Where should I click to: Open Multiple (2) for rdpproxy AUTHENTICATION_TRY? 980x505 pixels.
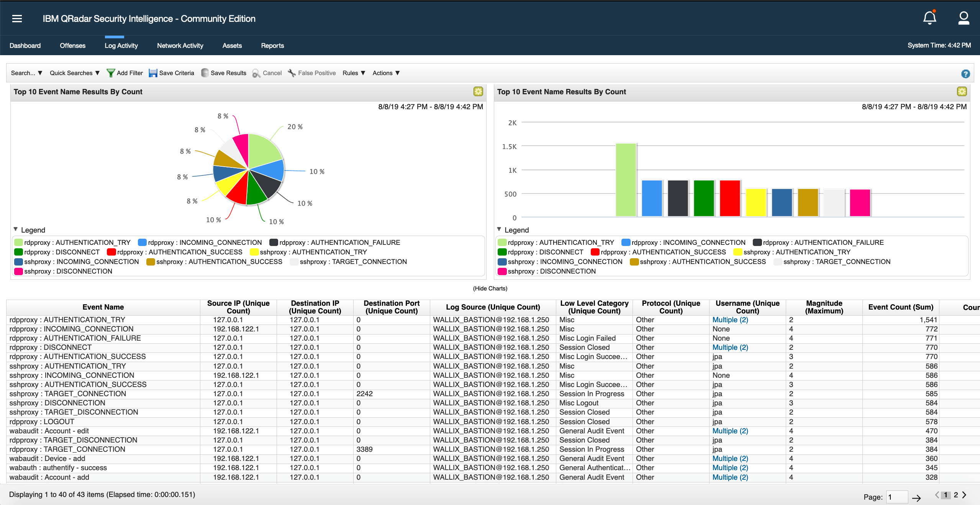pos(730,320)
